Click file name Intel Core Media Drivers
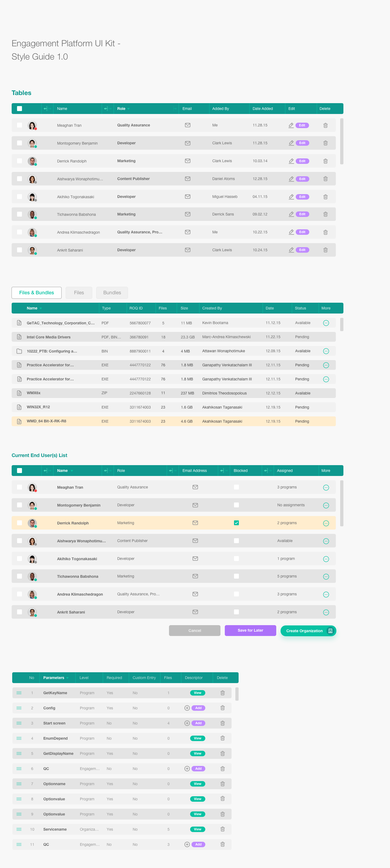390x868 pixels. click(x=48, y=337)
